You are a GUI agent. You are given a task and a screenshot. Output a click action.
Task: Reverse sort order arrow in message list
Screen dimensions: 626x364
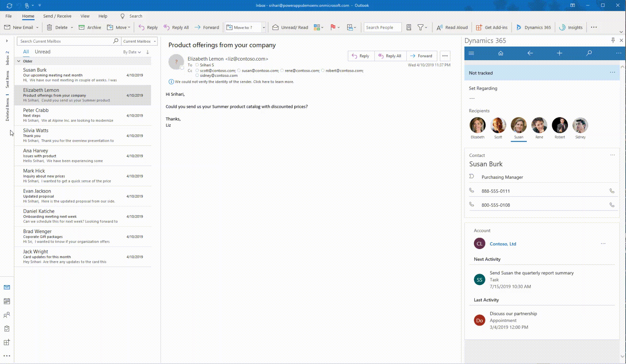pyautogui.click(x=148, y=52)
